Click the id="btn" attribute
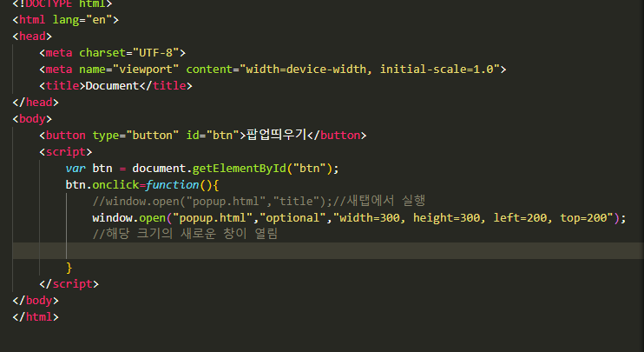 [x=213, y=136]
